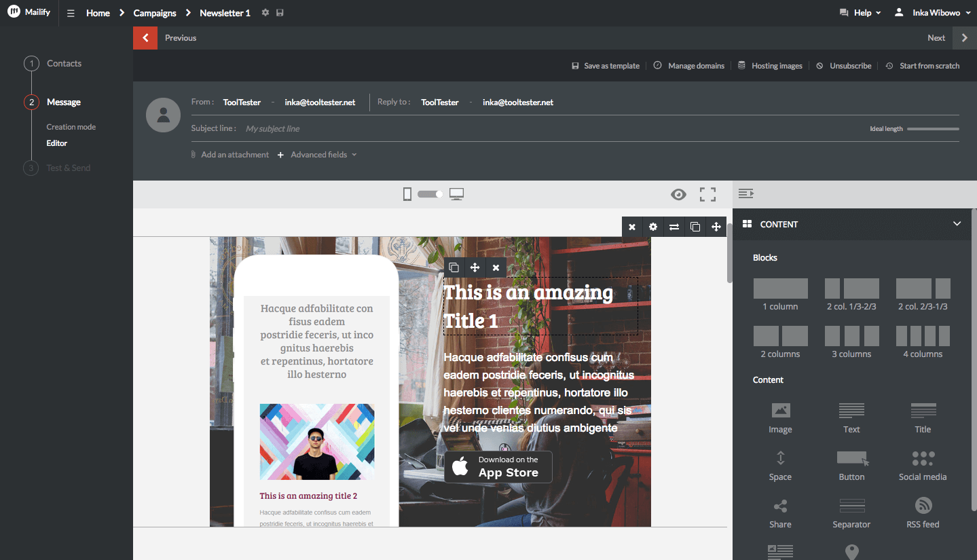977x560 pixels.
Task: Toggle the eye preview icon
Action: coord(678,195)
